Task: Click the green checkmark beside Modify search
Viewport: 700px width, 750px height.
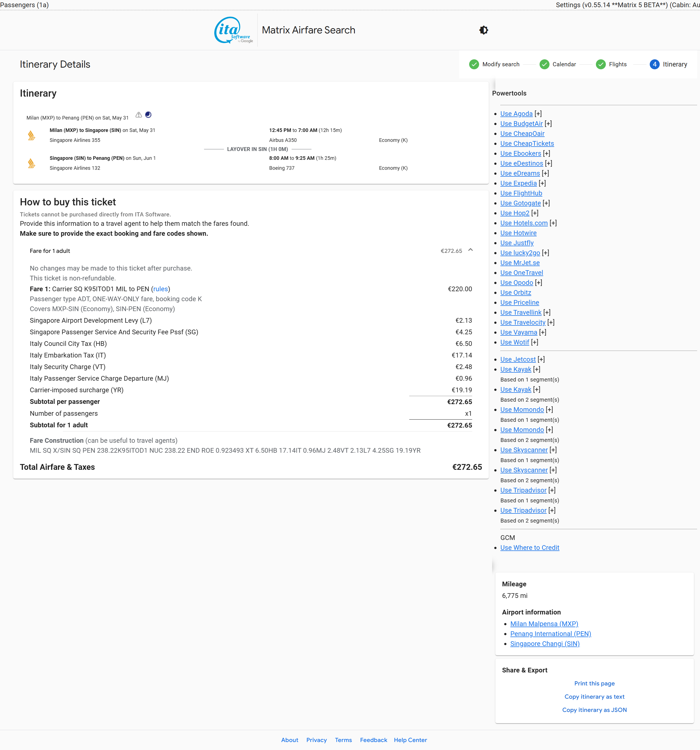Action: coord(474,65)
